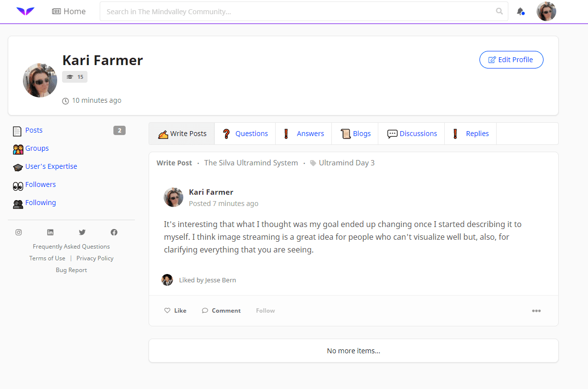Image resolution: width=588 pixels, height=389 pixels.
Task: Click the Edit Profile button
Action: pos(511,60)
